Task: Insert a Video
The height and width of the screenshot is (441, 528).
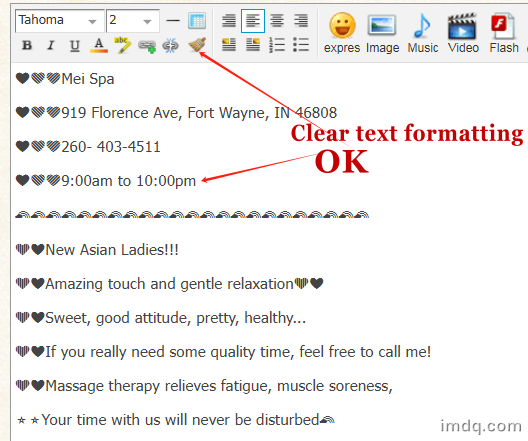Action: point(463,33)
